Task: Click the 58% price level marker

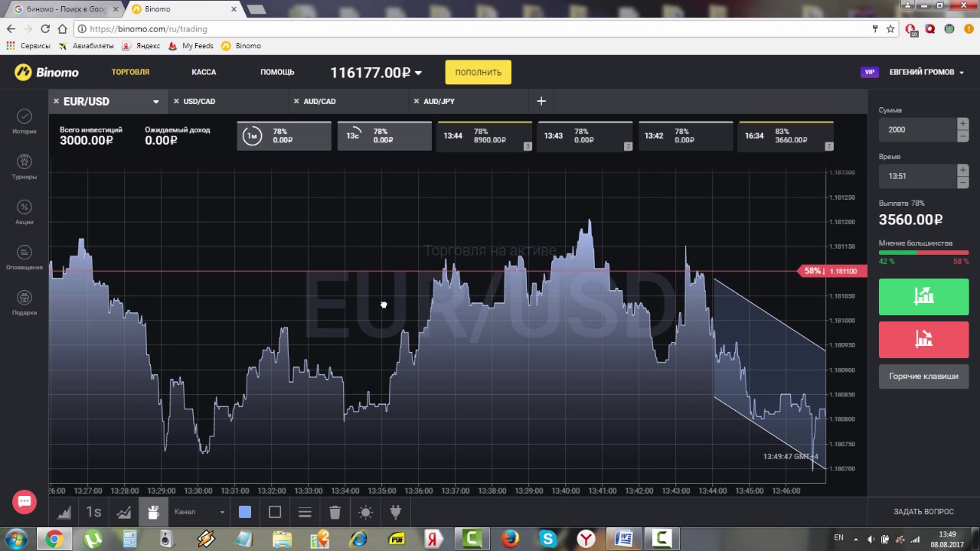Action: [833, 271]
